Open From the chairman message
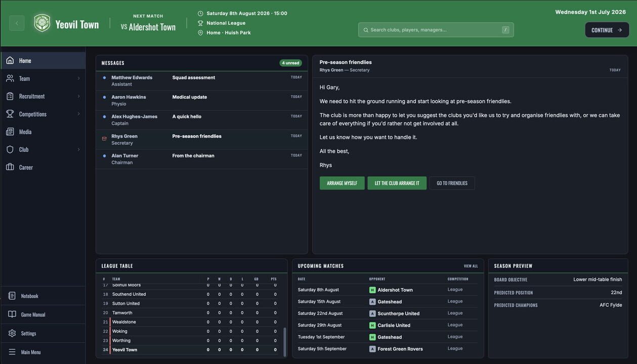 (x=202, y=159)
